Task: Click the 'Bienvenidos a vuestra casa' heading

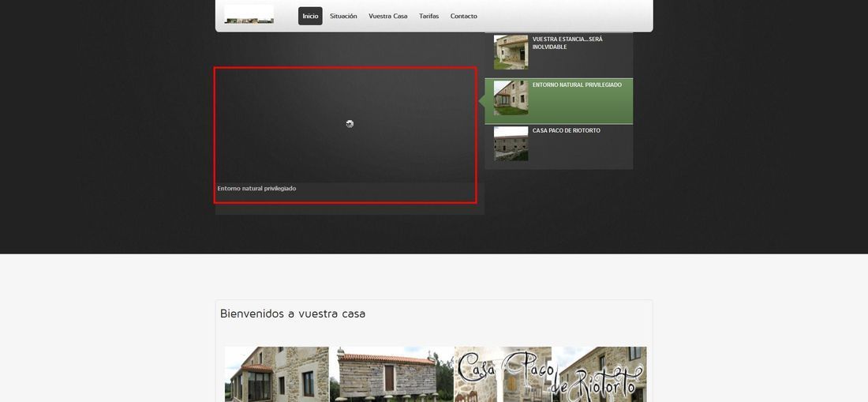Action: click(293, 314)
